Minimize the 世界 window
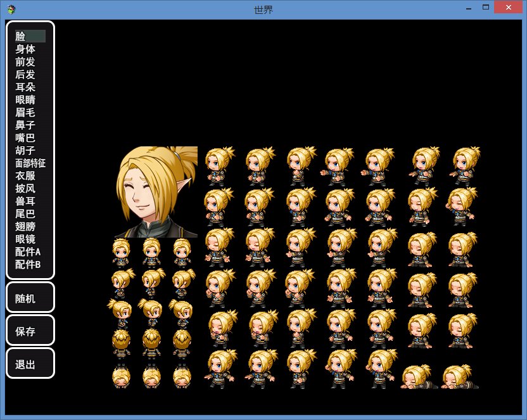Image resolution: width=527 pixels, height=420 pixels. coord(469,8)
